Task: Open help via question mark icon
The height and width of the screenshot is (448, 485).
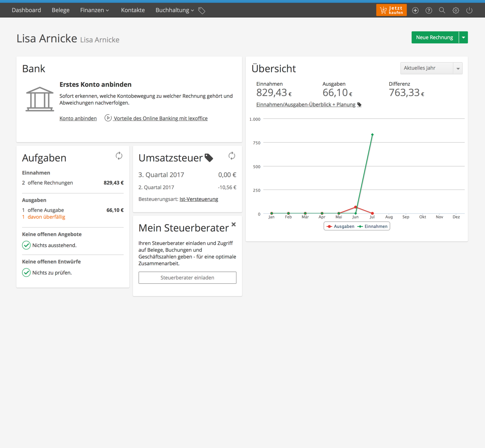Action: click(x=429, y=11)
